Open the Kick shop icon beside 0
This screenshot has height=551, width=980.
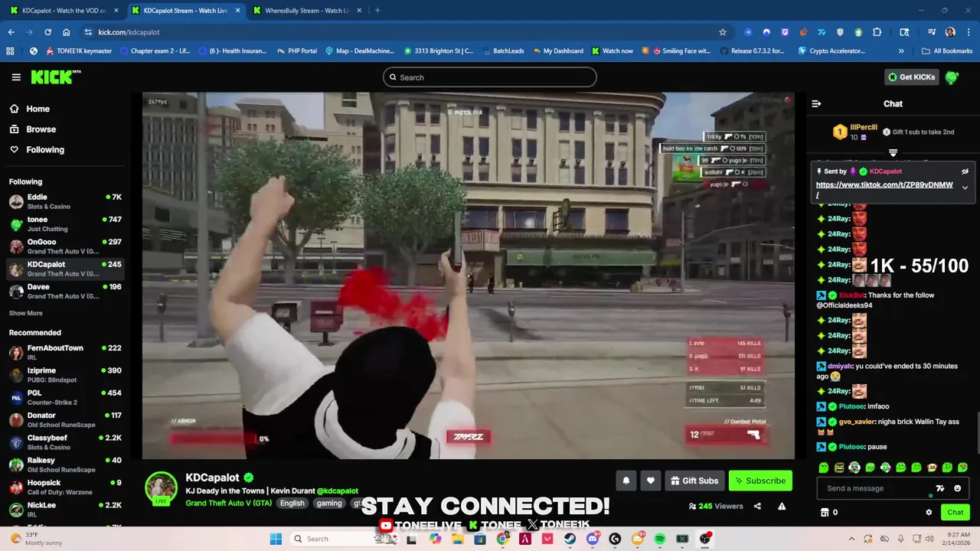click(x=825, y=513)
